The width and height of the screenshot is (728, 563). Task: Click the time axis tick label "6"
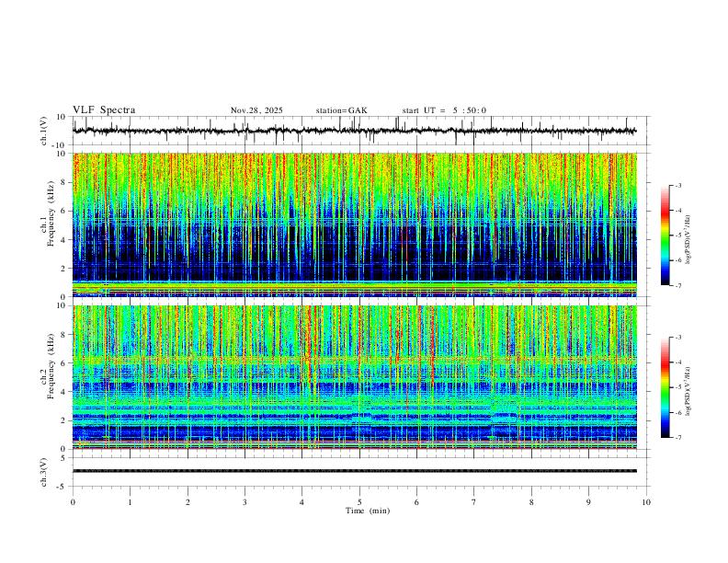point(416,502)
